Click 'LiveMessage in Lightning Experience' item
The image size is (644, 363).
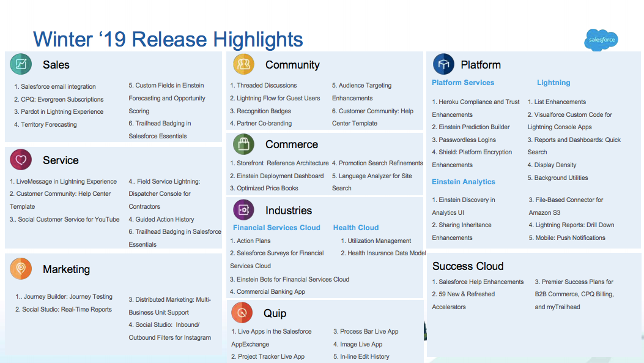[63, 182]
